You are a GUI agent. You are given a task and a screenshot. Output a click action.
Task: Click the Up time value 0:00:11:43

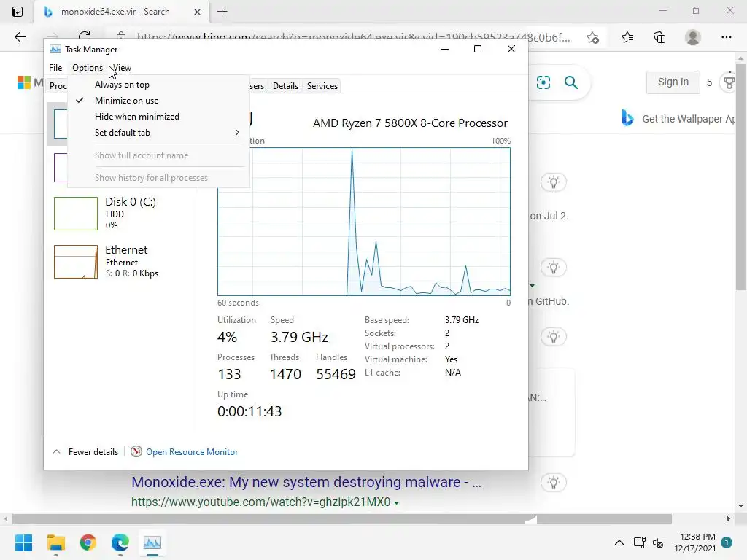tap(249, 411)
